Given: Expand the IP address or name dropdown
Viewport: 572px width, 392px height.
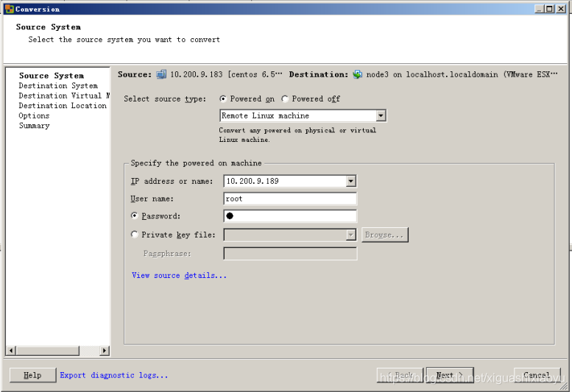Looking at the screenshot, I should pos(351,181).
